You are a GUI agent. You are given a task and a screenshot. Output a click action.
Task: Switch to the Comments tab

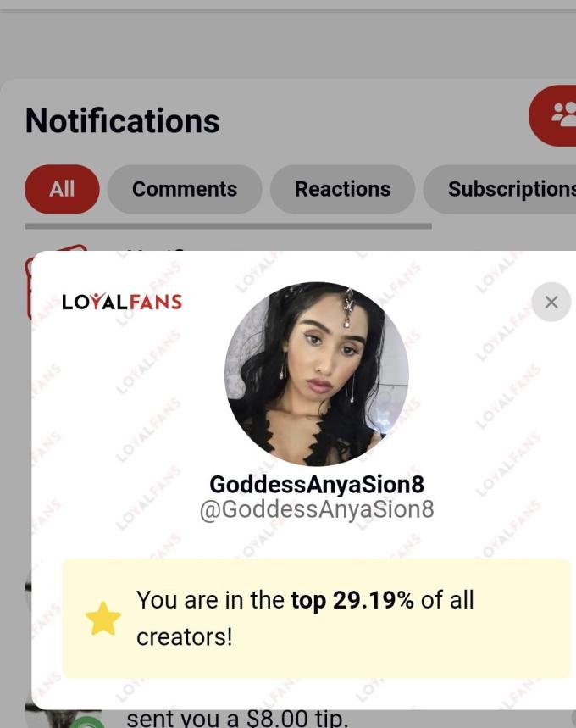pyautogui.click(x=185, y=189)
